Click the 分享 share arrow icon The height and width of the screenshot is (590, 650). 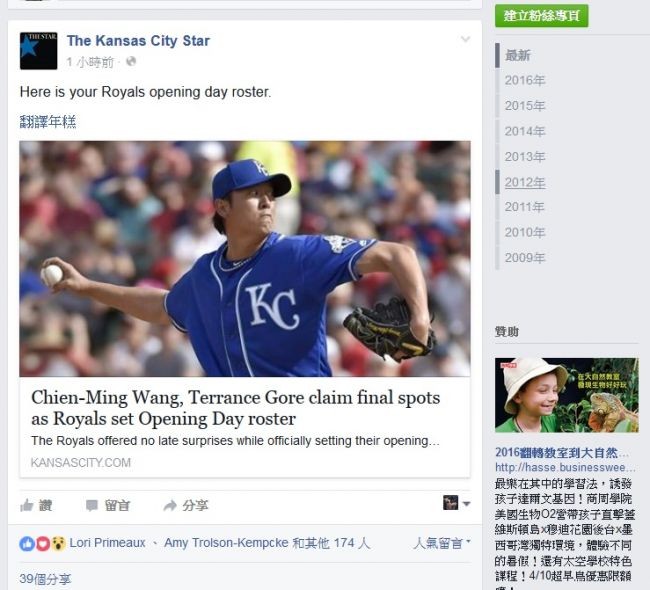pyautogui.click(x=170, y=505)
